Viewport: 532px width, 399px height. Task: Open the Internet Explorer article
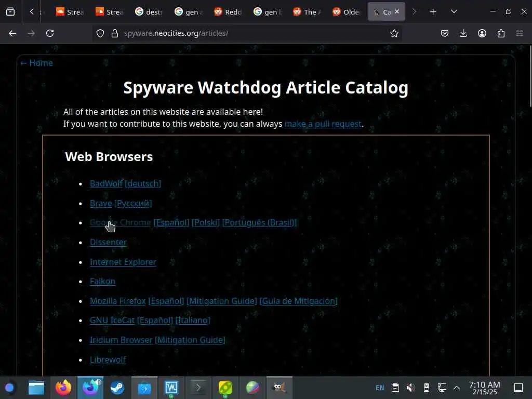click(x=123, y=262)
